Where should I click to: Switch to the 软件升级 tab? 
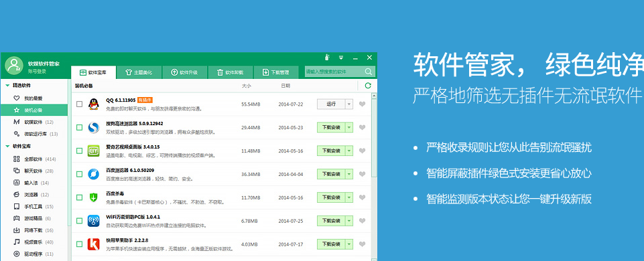point(185,72)
